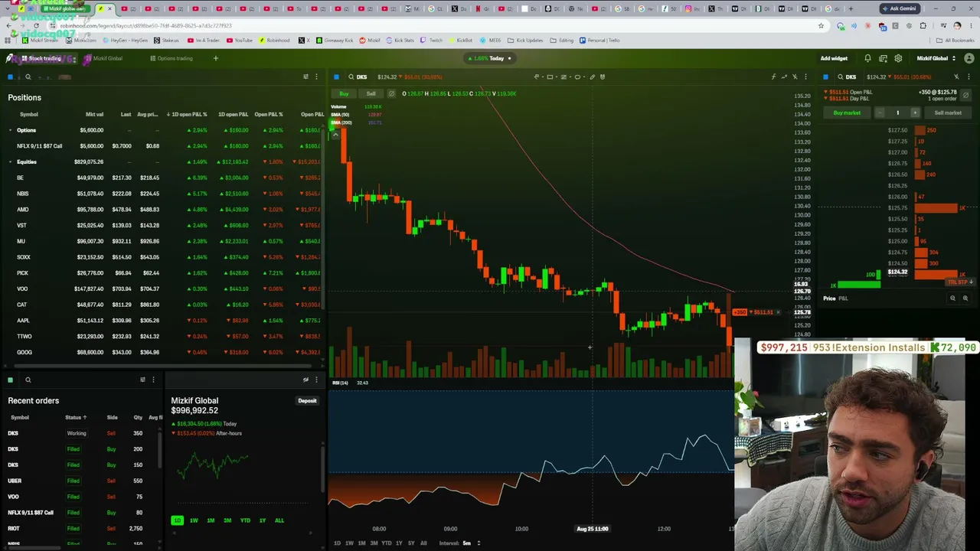Select the AMD row in Positions
This screenshot has height=551, width=980.
(163, 210)
